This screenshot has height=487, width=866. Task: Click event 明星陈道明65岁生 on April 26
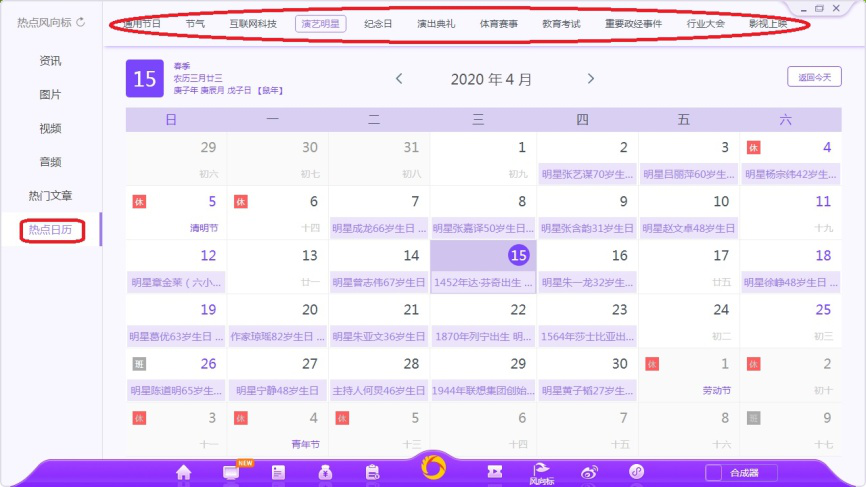[x=176, y=391]
